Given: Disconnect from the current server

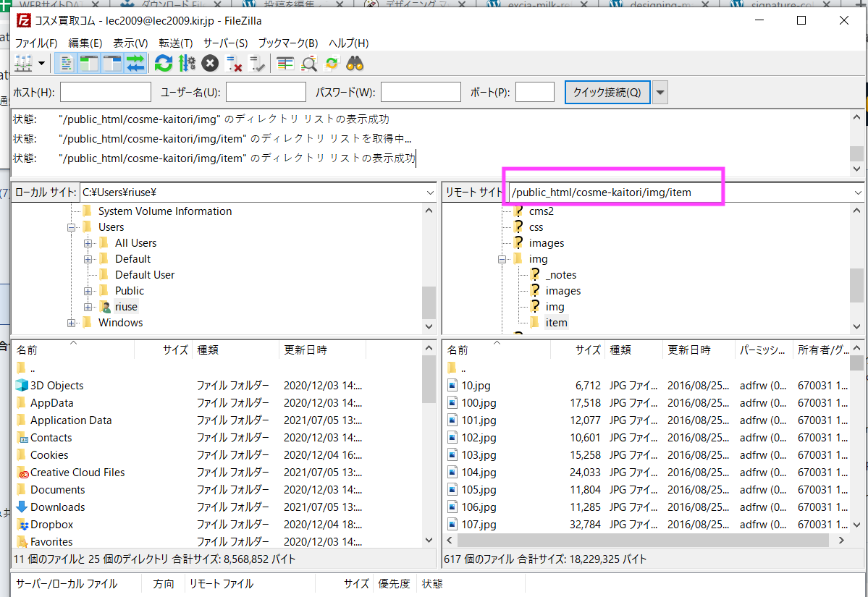Looking at the screenshot, I should [233, 64].
